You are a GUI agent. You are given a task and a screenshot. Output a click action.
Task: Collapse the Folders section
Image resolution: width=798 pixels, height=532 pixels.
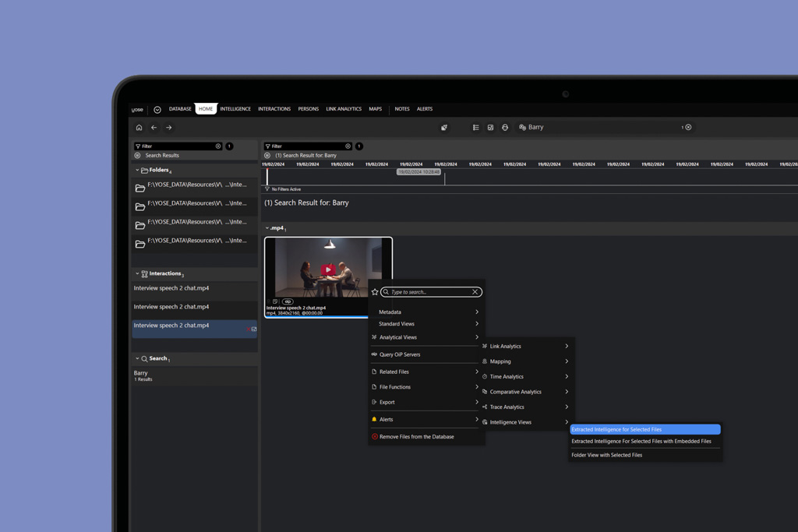tap(137, 170)
